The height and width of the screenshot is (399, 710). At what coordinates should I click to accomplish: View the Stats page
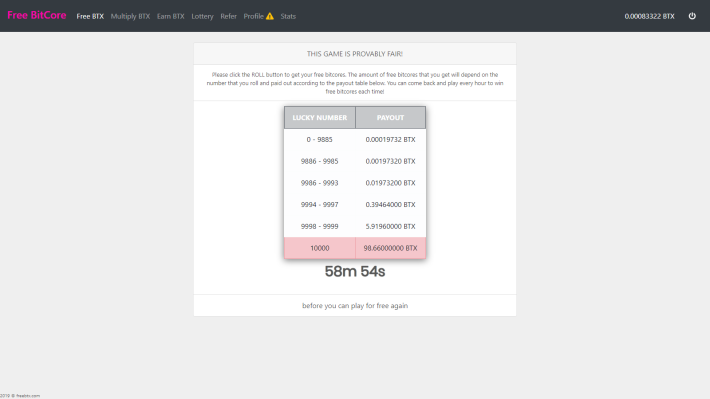tap(288, 16)
